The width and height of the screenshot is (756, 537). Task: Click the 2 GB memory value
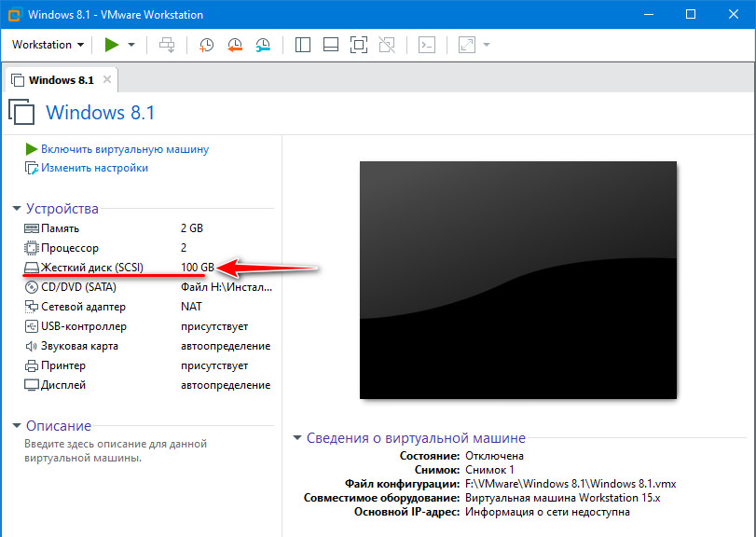point(192,228)
